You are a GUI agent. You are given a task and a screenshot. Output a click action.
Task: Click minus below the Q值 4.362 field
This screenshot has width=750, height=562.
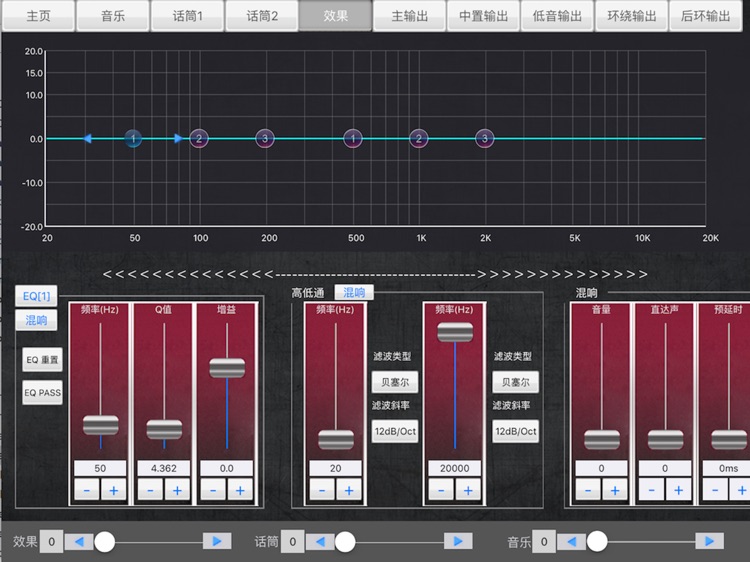click(x=150, y=490)
